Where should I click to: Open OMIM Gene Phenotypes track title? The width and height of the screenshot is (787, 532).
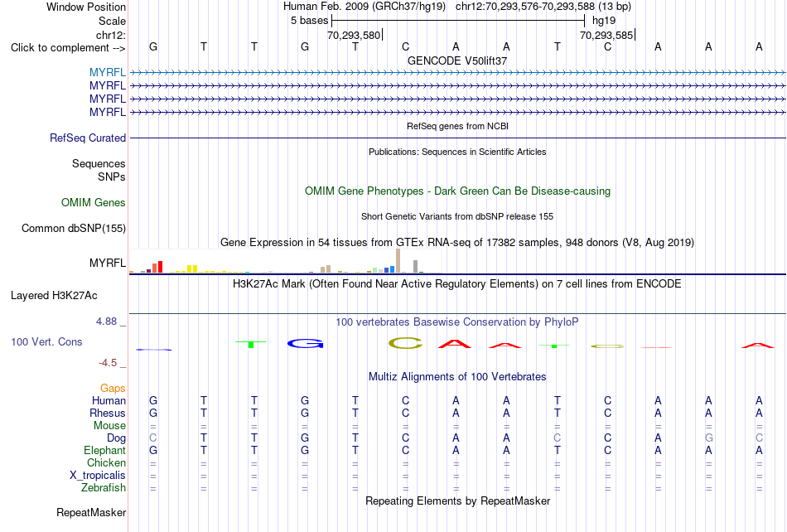point(458,191)
